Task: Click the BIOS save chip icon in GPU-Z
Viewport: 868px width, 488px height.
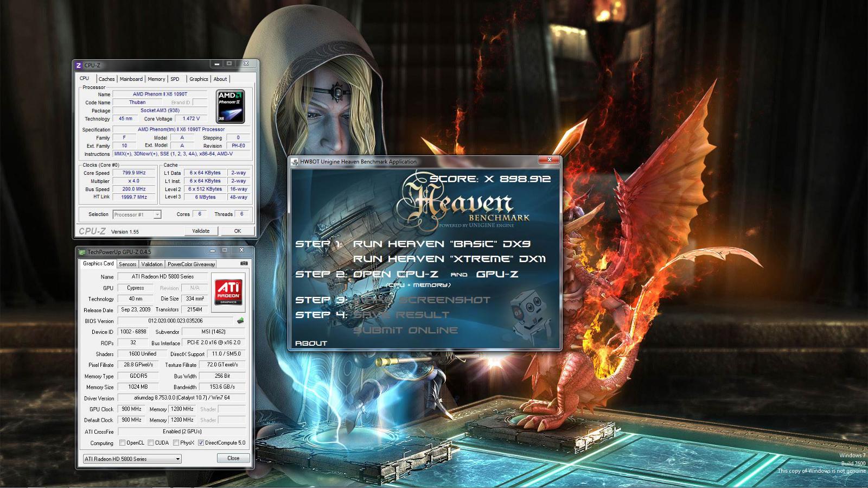Action: 240,321
